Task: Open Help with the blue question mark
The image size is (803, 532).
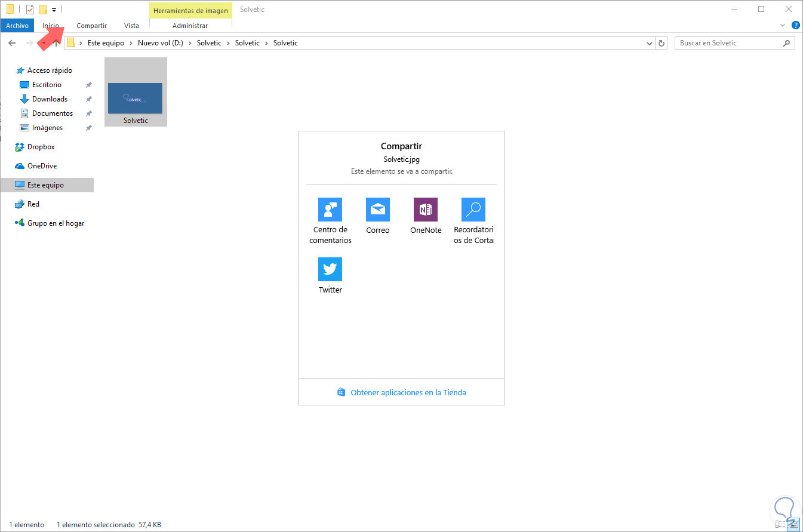Action: point(795,25)
